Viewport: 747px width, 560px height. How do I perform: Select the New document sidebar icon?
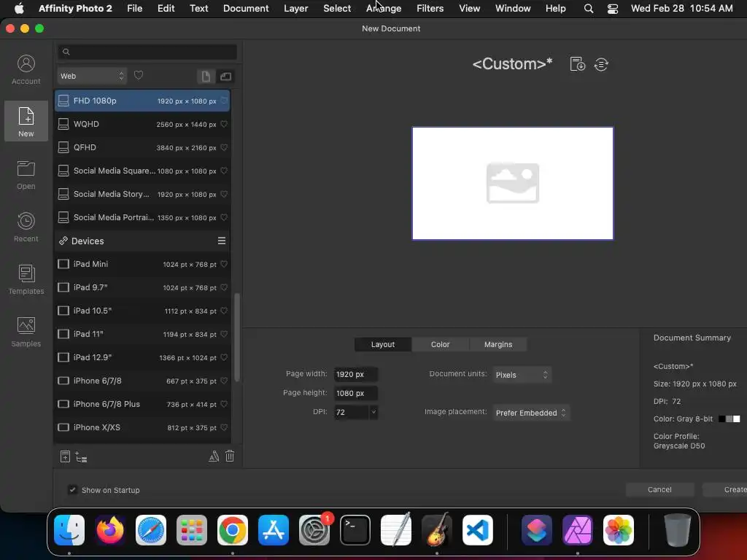26,122
